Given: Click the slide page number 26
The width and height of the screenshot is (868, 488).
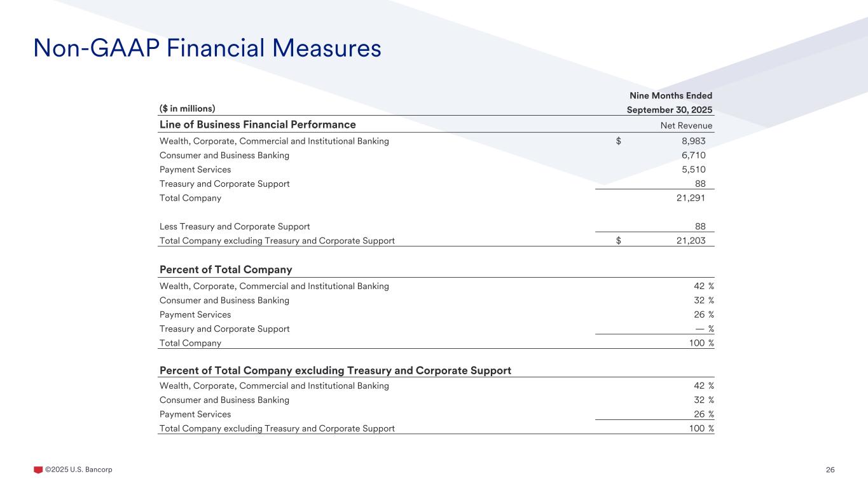Looking at the screenshot, I should 830,470.
